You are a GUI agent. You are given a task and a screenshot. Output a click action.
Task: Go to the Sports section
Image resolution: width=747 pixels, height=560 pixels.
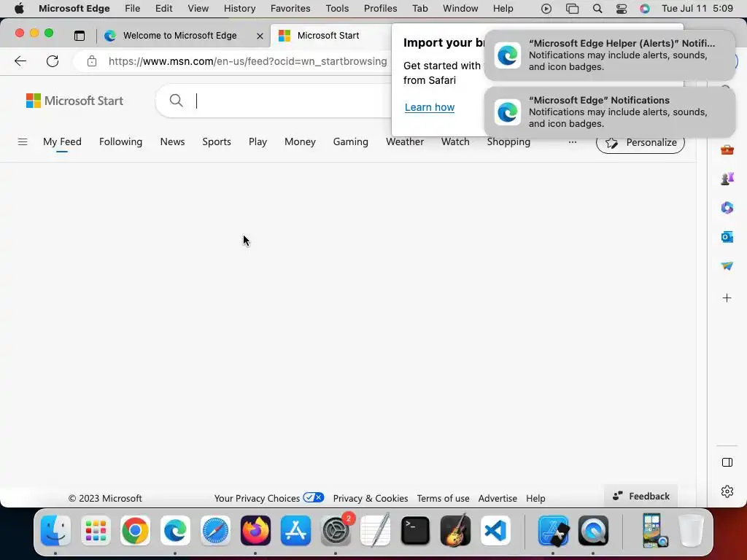point(217,142)
